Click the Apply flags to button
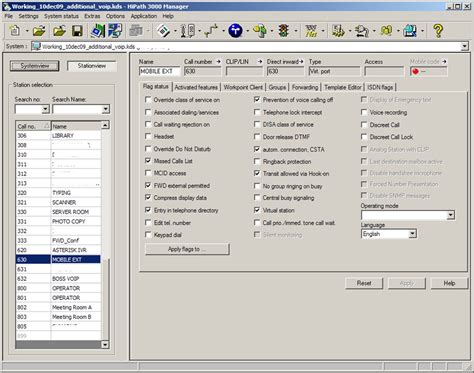This screenshot has width=474, height=373. [x=187, y=249]
